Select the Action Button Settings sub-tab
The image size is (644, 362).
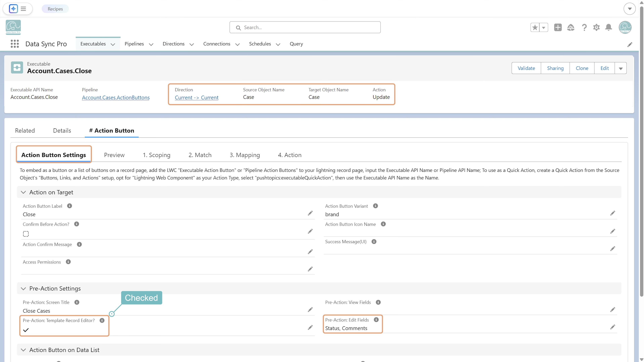click(54, 155)
